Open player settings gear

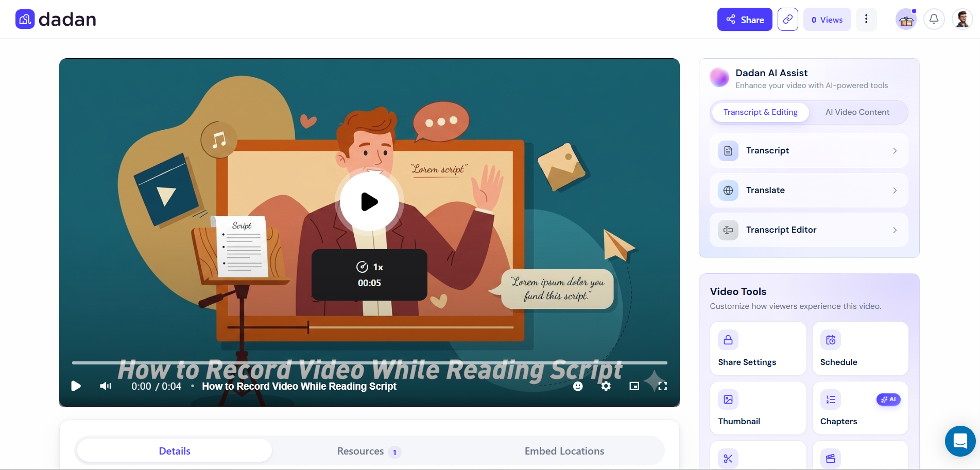pos(606,386)
